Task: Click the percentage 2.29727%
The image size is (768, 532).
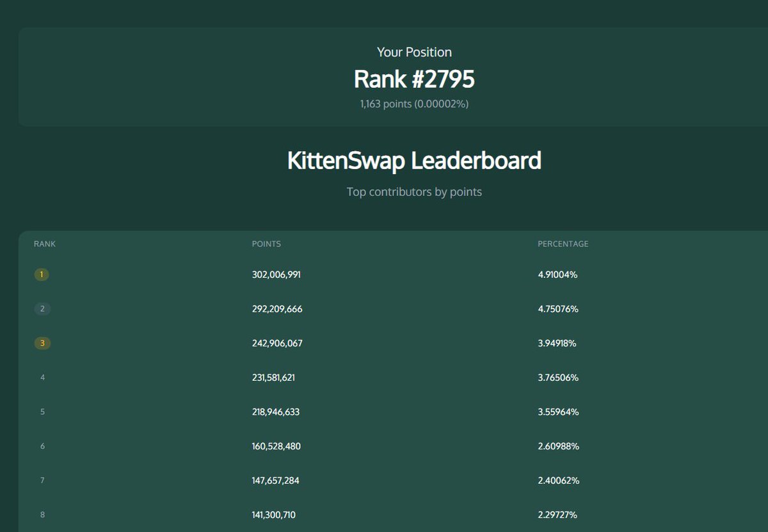Action: click(558, 515)
